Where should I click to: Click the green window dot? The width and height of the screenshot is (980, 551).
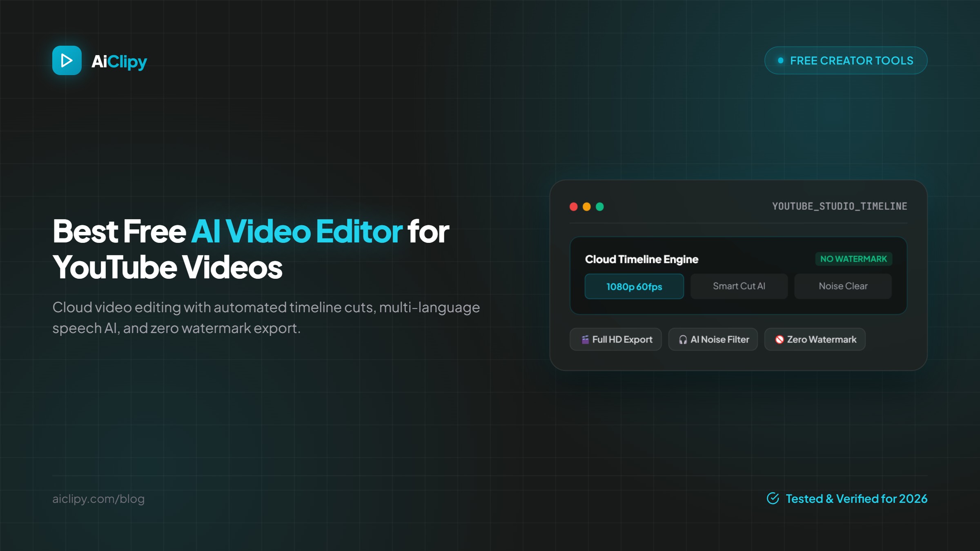click(600, 207)
